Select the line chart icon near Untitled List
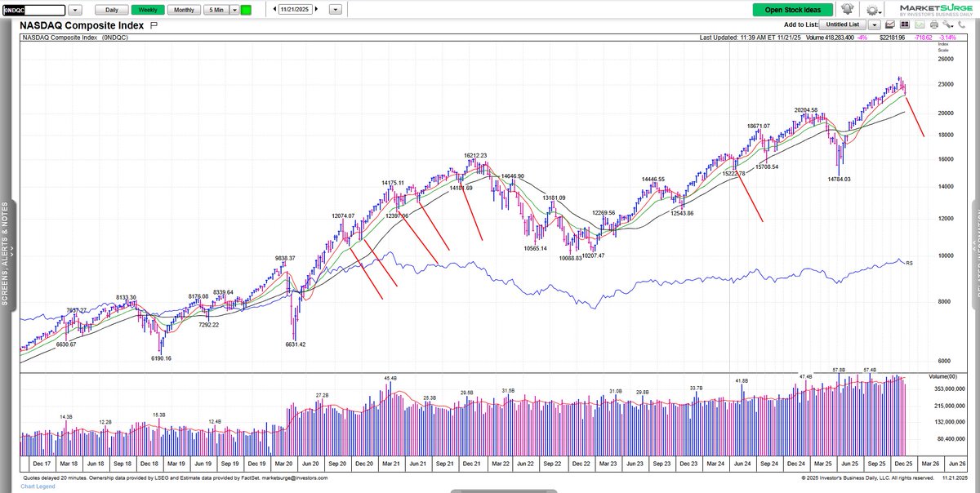Viewport: 980px width, 493px height. 890,24
